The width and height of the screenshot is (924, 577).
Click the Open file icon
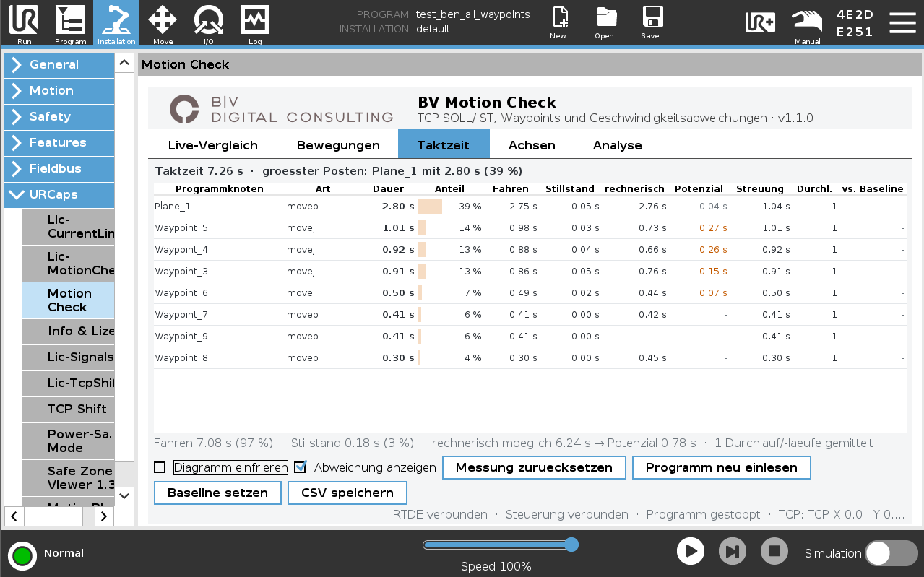click(x=607, y=23)
